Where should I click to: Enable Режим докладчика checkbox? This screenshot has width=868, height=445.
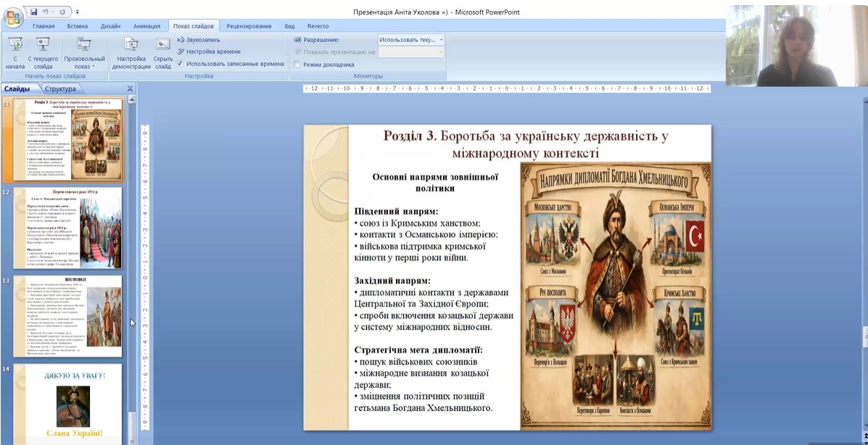(x=297, y=65)
